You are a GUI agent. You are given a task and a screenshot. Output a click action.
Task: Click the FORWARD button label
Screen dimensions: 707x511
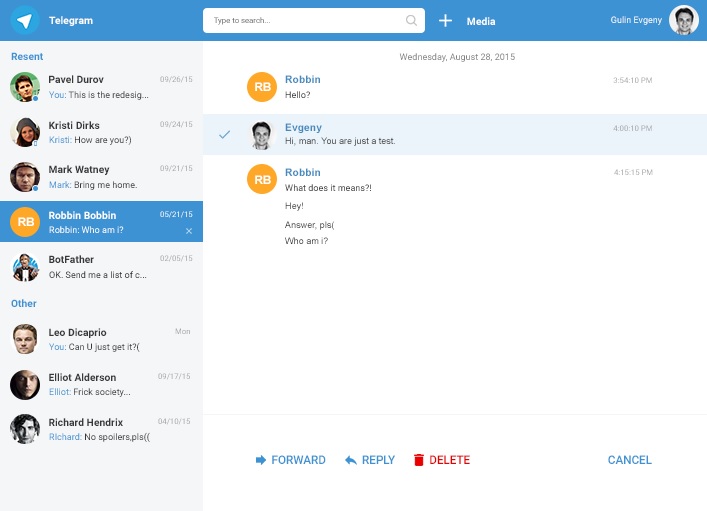point(298,460)
